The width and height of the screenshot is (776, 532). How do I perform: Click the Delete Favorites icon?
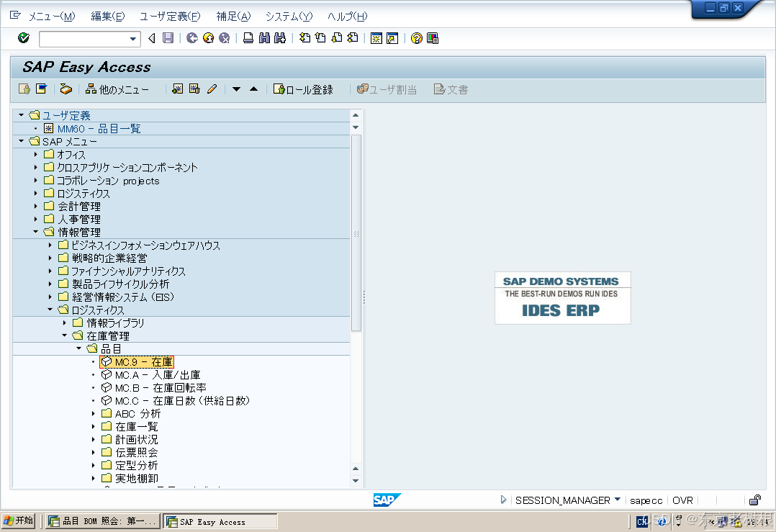(x=194, y=89)
